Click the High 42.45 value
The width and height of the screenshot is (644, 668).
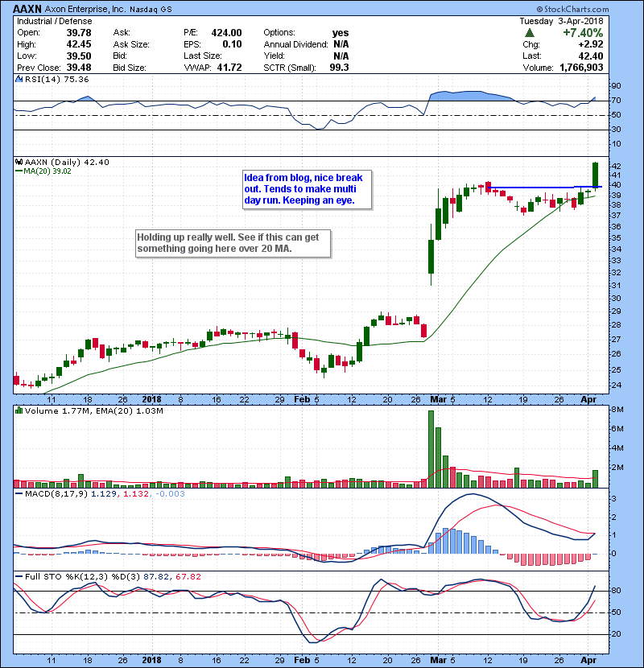79,44
